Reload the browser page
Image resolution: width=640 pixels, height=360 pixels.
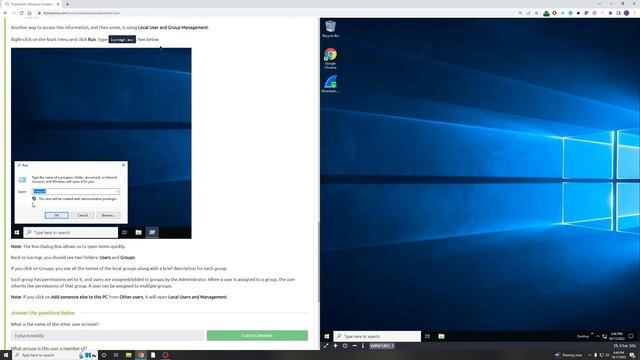22,13
